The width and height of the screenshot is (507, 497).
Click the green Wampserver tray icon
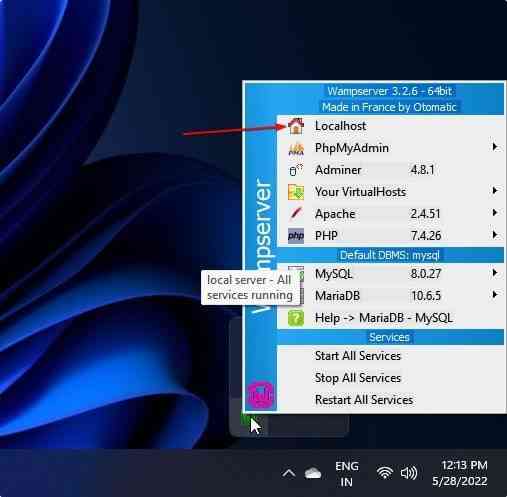(247, 421)
